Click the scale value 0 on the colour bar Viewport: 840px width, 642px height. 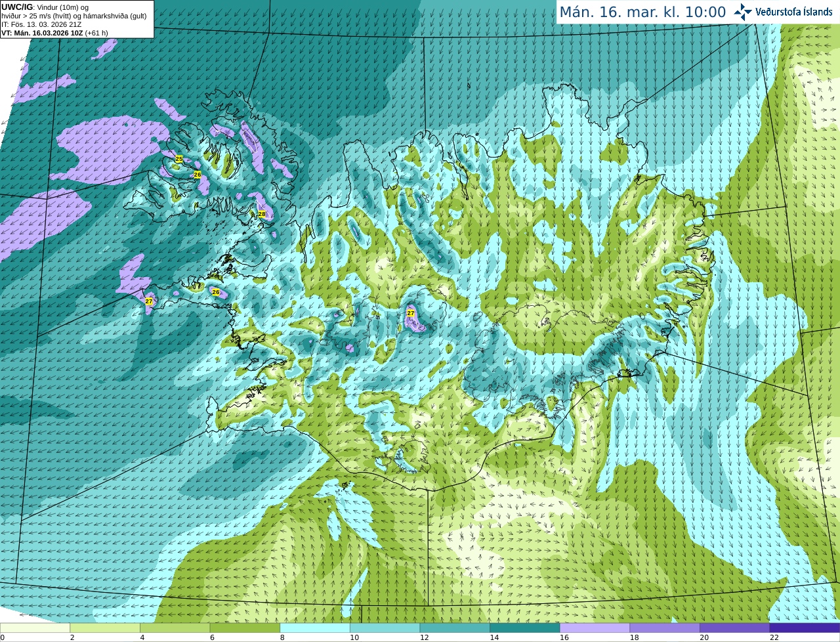click(x=3, y=637)
